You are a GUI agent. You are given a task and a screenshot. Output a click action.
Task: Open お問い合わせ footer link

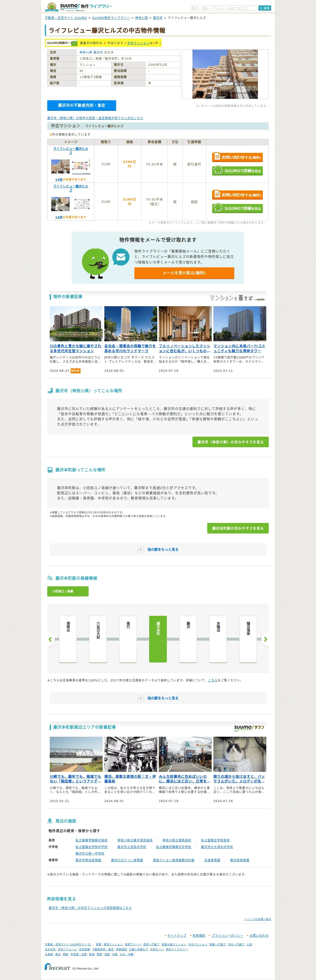[259, 936]
